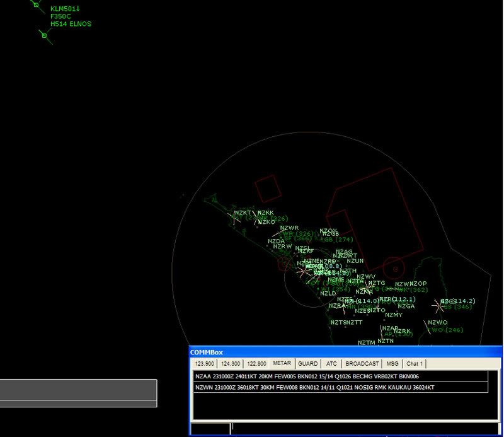The width and height of the screenshot is (504, 437).
Task: Open the BROADCAST tab
Action: coord(362,364)
